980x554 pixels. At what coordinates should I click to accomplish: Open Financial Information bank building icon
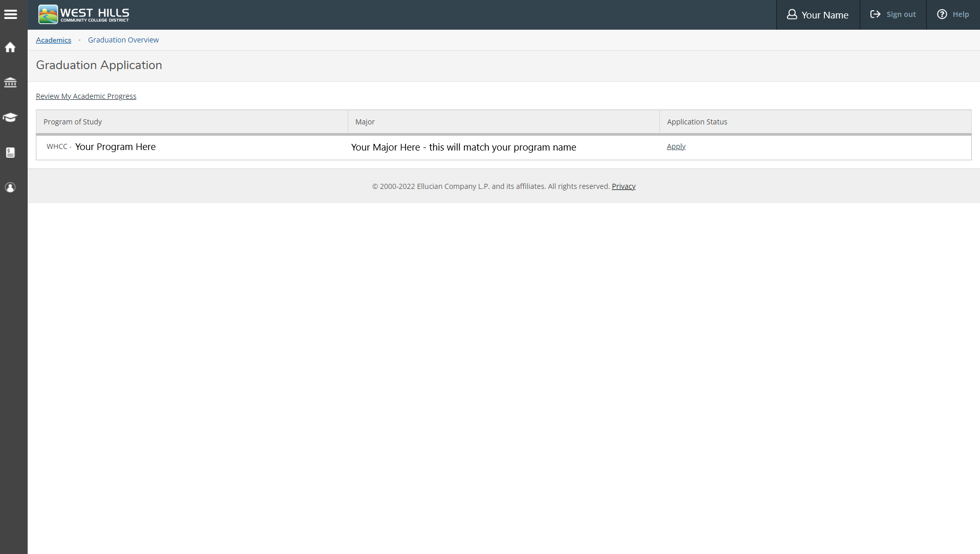(x=10, y=82)
